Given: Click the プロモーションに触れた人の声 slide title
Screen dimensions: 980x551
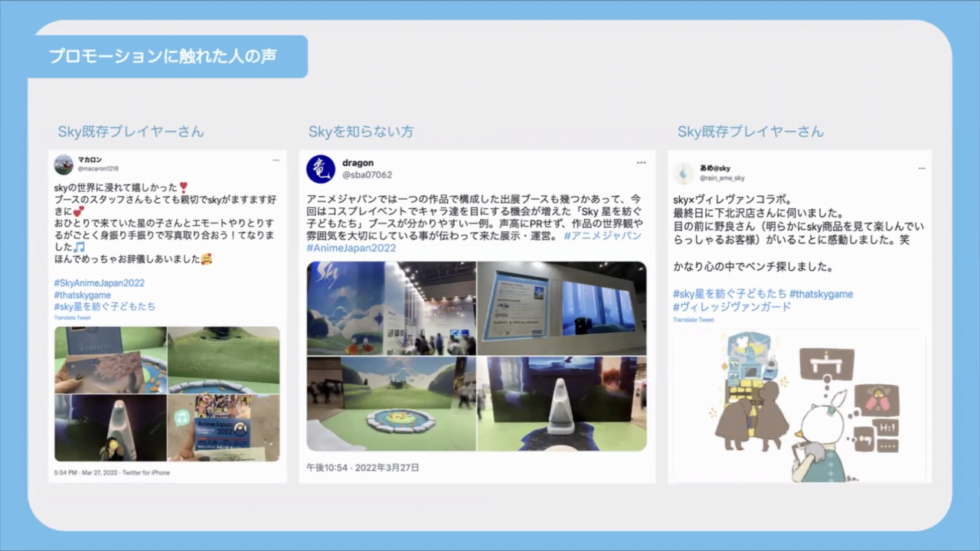Looking at the screenshot, I should click(163, 57).
